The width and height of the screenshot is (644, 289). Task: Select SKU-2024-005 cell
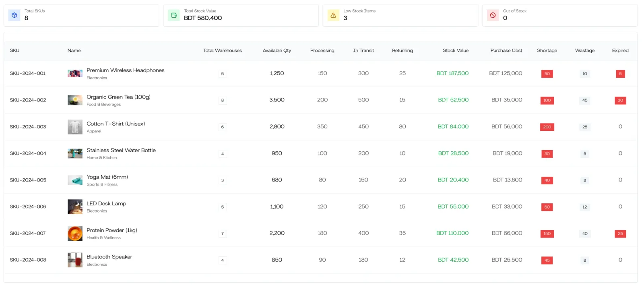pyautogui.click(x=28, y=180)
